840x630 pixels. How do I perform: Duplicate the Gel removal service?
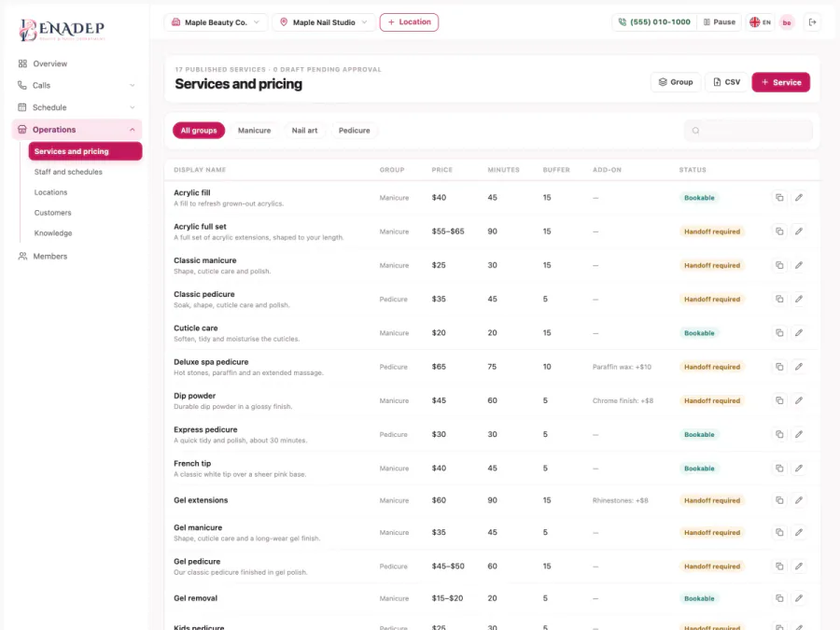click(x=779, y=598)
